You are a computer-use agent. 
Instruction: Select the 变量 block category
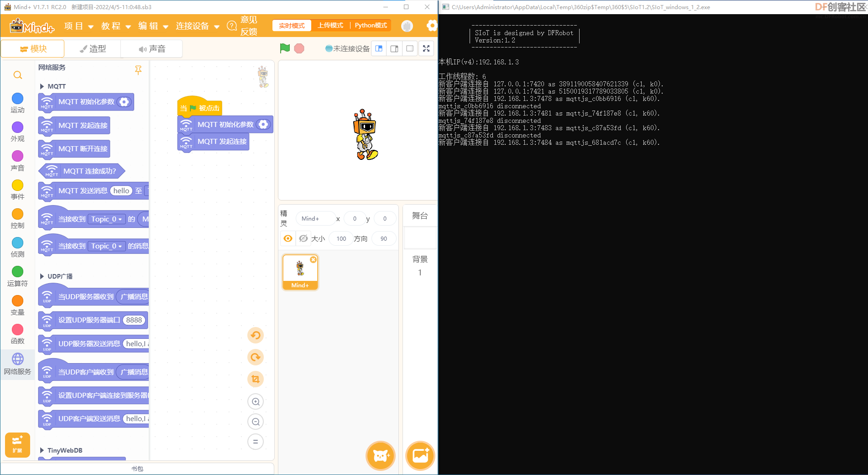(17, 306)
